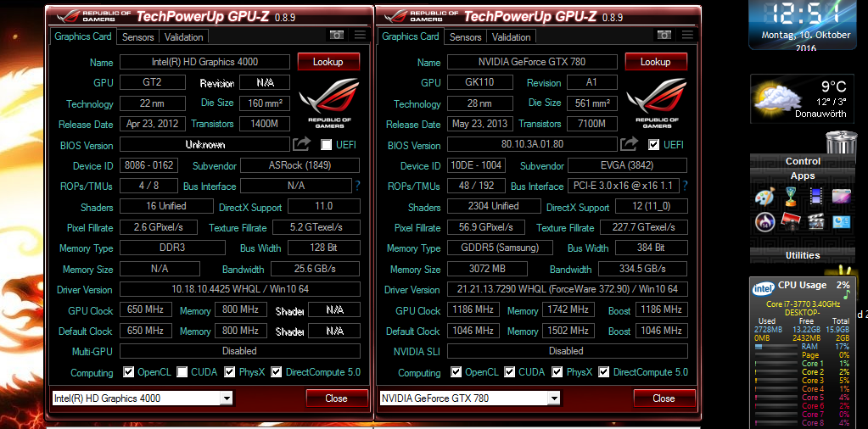Open the Recycle Bin desktop icon
868x429 pixels.
(x=842, y=142)
